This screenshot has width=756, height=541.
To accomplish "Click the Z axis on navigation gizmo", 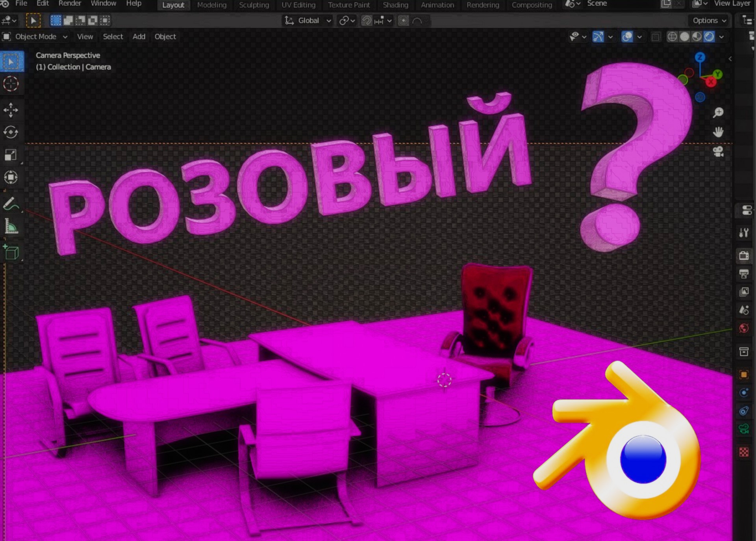I will 700,58.
